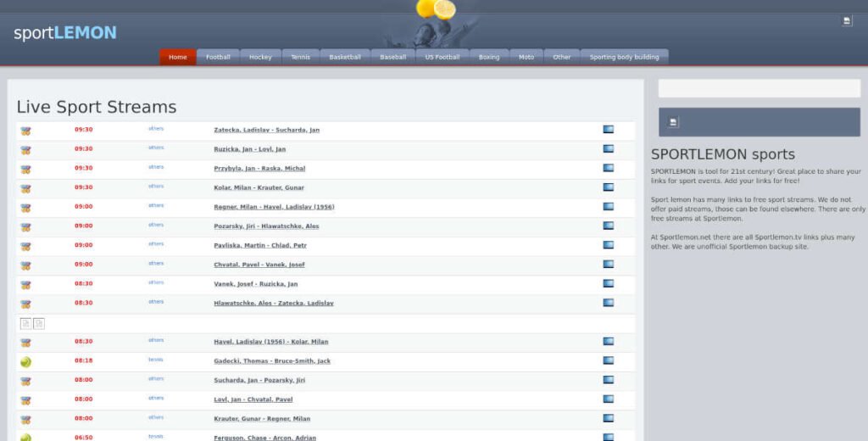Viewport: 868px width, 441px height.
Task: Click stream screen icon for Gadecki - Bruce-Smith
Action: [x=608, y=360]
